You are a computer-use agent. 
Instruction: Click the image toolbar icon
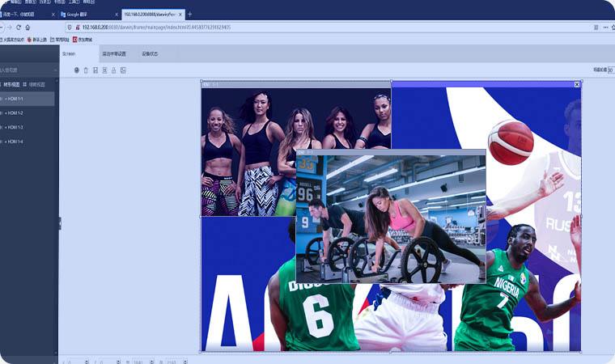[x=123, y=70]
